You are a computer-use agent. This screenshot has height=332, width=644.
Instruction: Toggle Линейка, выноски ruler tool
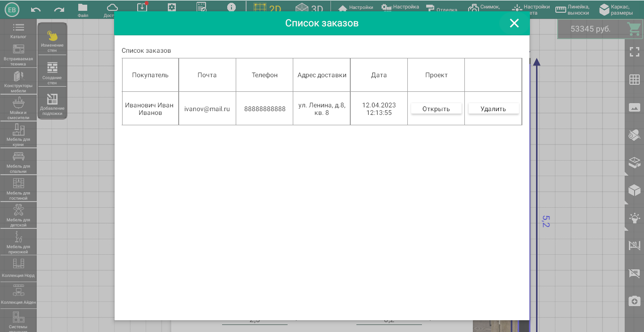(x=572, y=9)
